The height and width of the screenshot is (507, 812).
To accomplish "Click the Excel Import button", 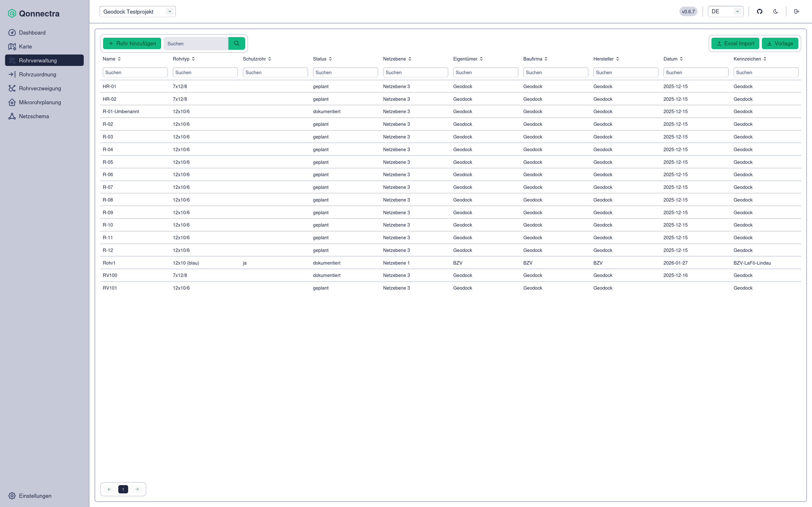I will click(x=735, y=43).
